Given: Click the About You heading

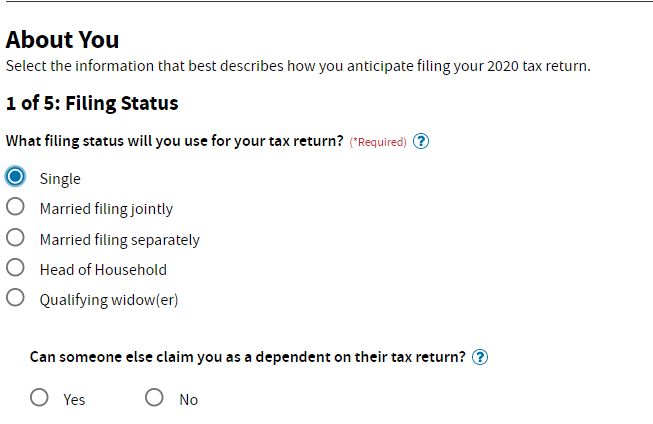Looking at the screenshot, I should (x=62, y=40).
